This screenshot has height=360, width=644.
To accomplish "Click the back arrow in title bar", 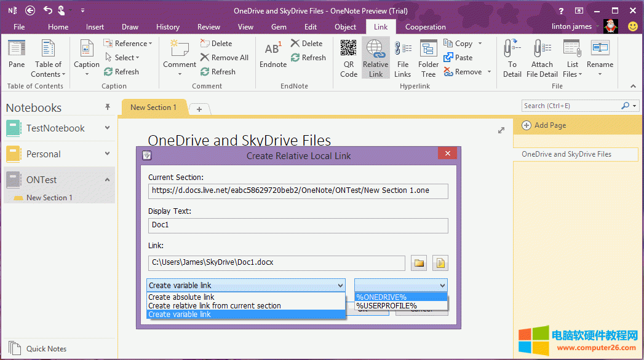I will [30, 10].
